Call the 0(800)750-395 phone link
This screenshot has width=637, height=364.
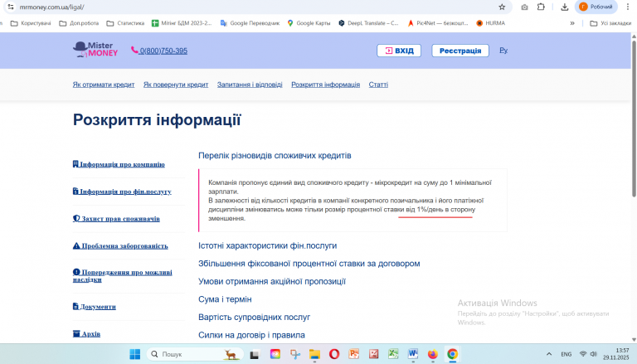coord(159,51)
